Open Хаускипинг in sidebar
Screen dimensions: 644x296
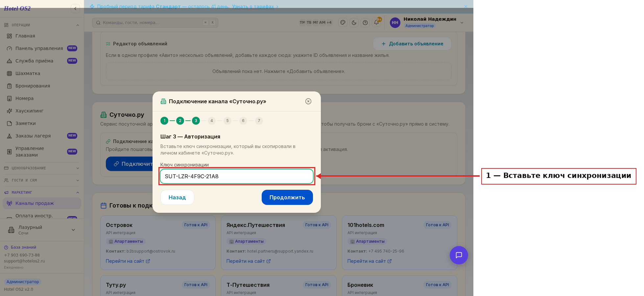tap(42, 111)
